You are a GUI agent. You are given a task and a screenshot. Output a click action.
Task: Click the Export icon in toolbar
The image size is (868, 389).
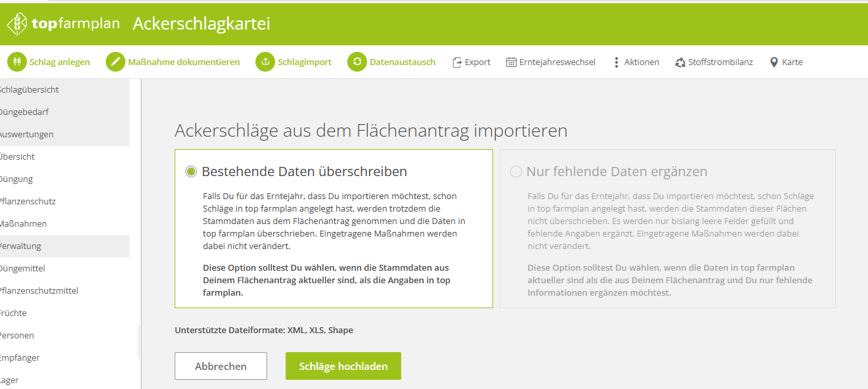click(x=457, y=62)
